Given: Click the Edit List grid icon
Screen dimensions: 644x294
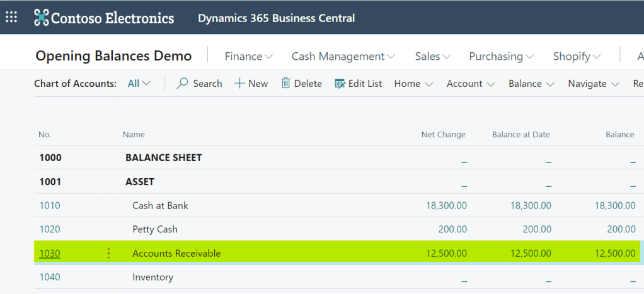Looking at the screenshot, I should [340, 84].
